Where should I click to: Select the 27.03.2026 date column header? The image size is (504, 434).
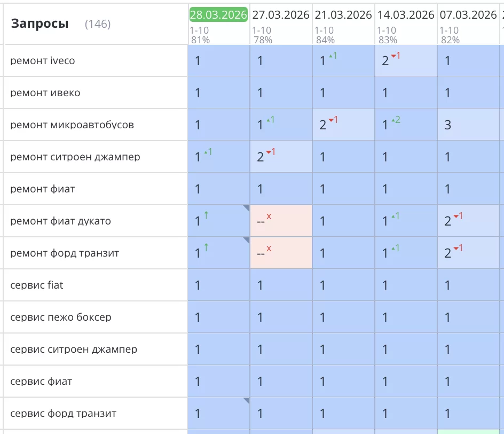[281, 14]
